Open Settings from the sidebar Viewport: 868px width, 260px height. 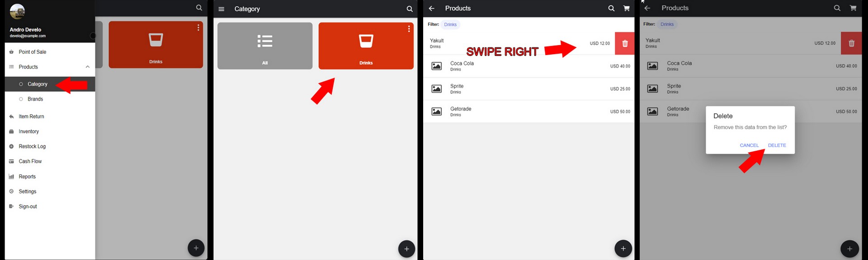pyautogui.click(x=27, y=191)
